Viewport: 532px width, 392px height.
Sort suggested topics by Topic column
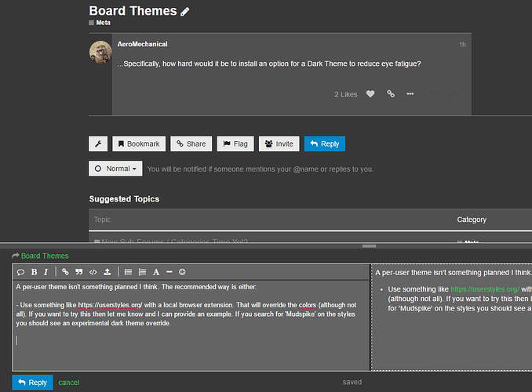102,220
